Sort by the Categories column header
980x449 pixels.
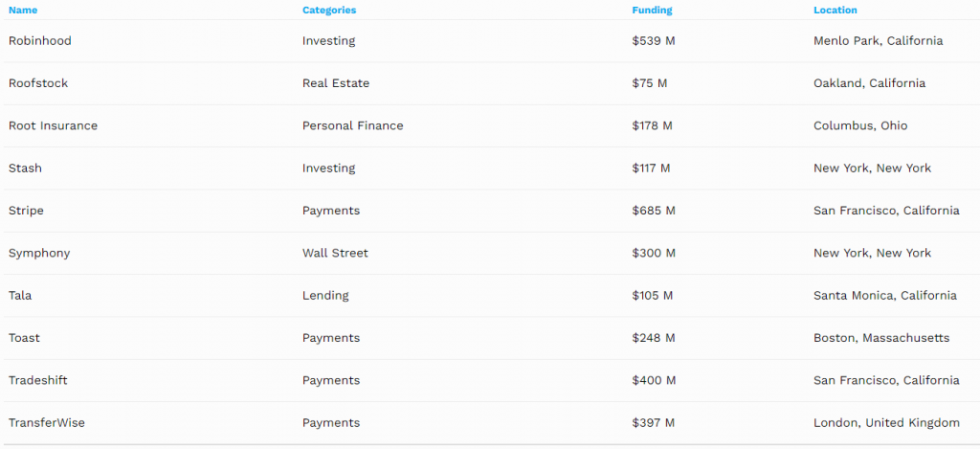(x=329, y=11)
